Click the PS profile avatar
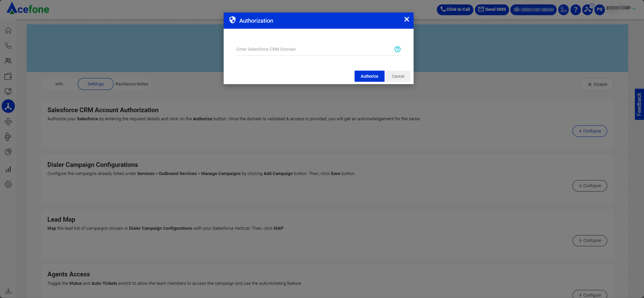The height and width of the screenshot is (298, 644). [x=599, y=10]
